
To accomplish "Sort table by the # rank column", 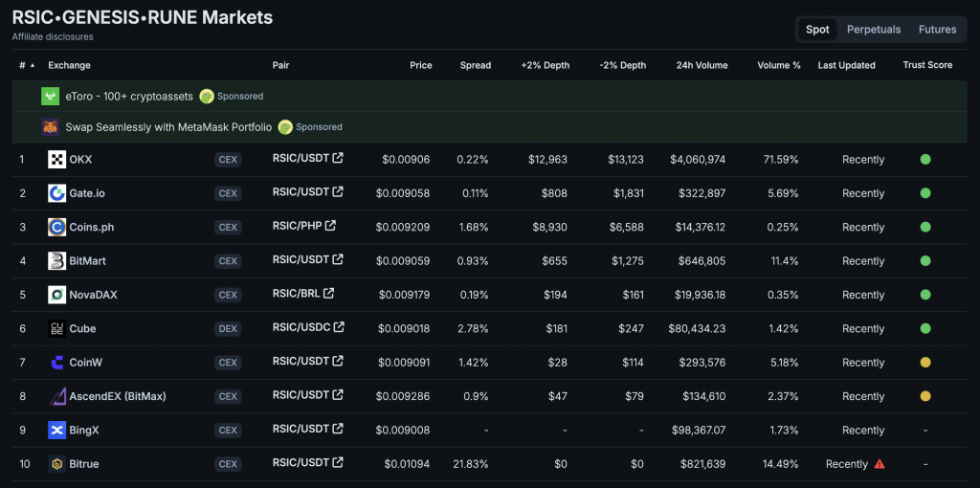I will point(26,65).
